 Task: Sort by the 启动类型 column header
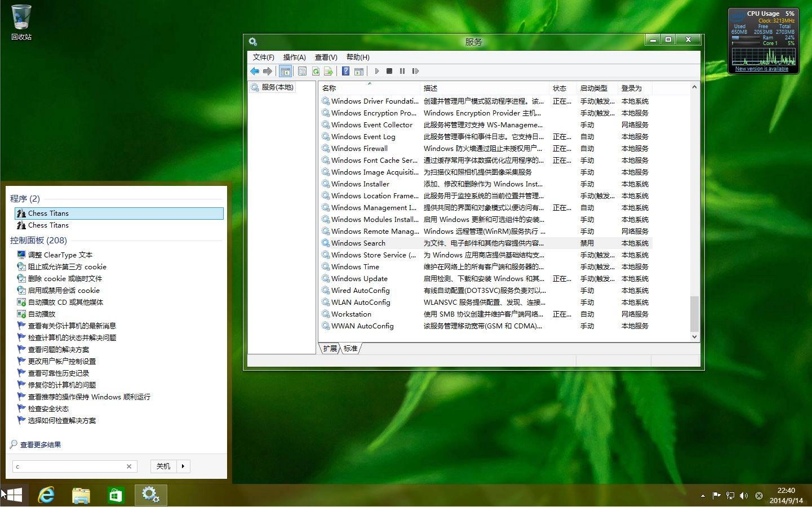coord(597,88)
